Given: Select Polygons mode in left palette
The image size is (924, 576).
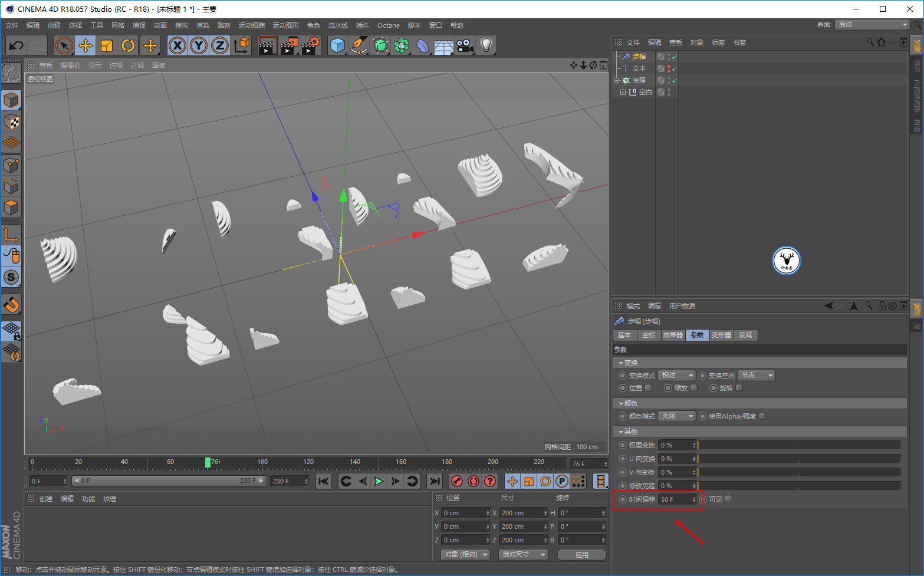Looking at the screenshot, I should [x=11, y=208].
